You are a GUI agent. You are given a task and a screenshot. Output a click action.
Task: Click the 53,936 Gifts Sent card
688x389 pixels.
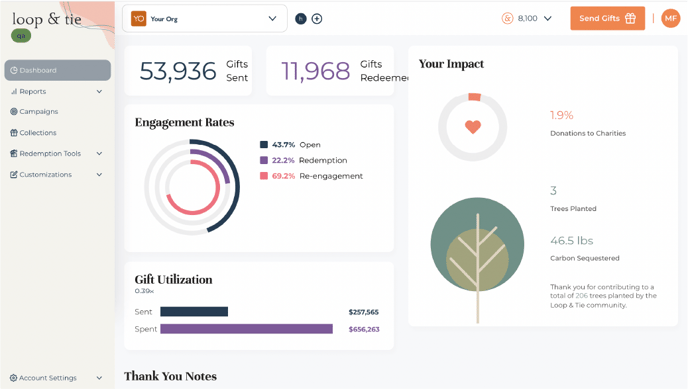(x=188, y=71)
